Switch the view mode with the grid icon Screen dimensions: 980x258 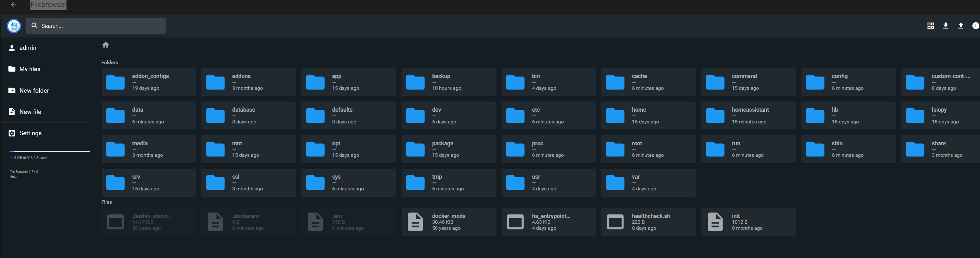click(x=930, y=26)
